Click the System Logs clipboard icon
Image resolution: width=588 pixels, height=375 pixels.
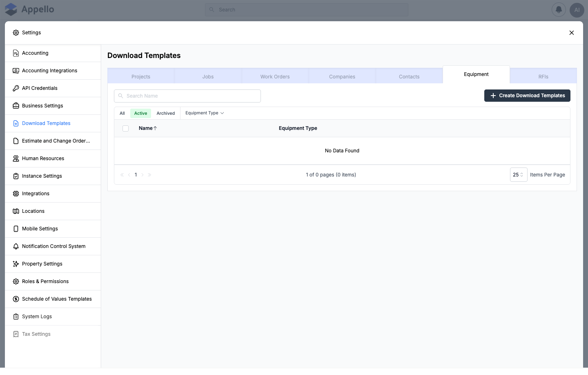(x=16, y=317)
